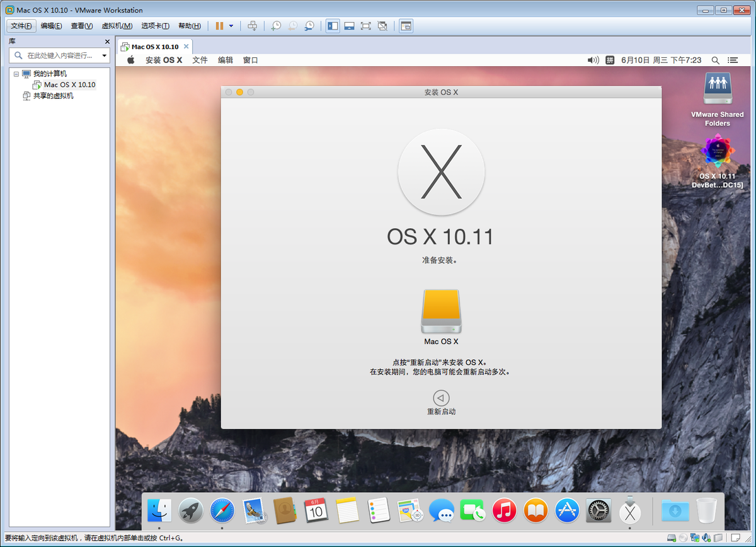Click the guest volume icon in menu bar
The width and height of the screenshot is (756, 547).
pyautogui.click(x=593, y=60)
